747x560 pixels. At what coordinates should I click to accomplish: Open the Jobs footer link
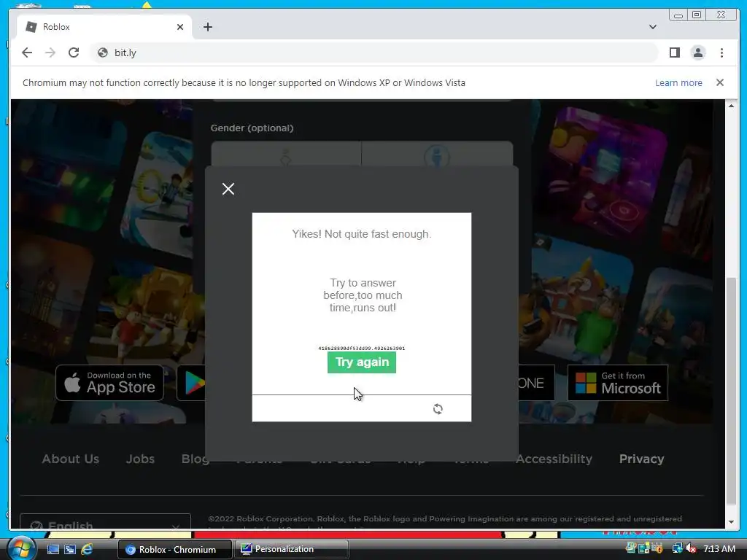tap(141, 459)
